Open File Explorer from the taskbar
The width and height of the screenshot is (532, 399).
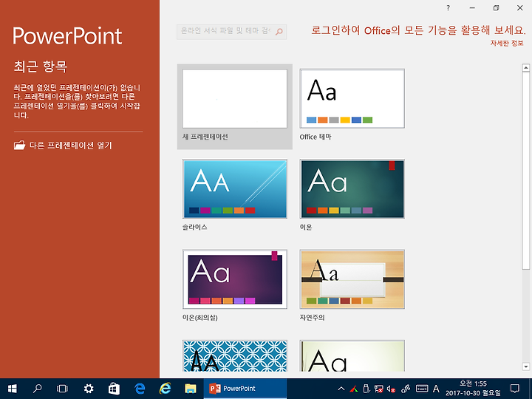coord(191,389)
